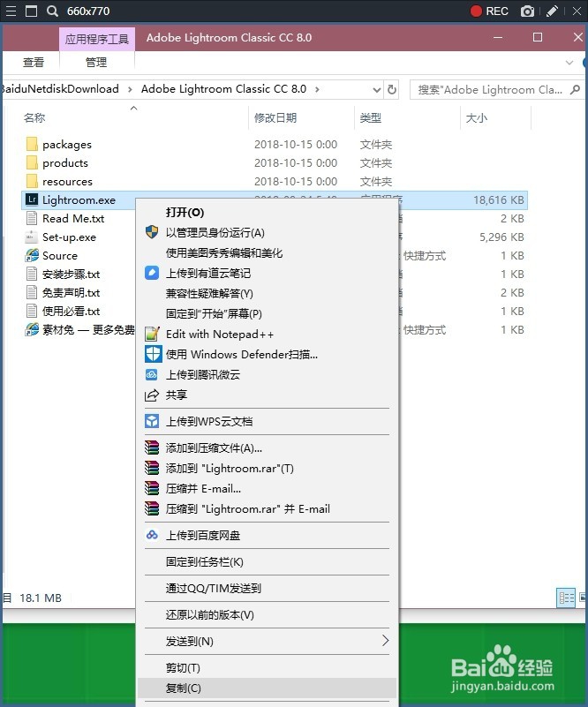
Task: Click the WPS cloud document icon
Action: point(152,421)
